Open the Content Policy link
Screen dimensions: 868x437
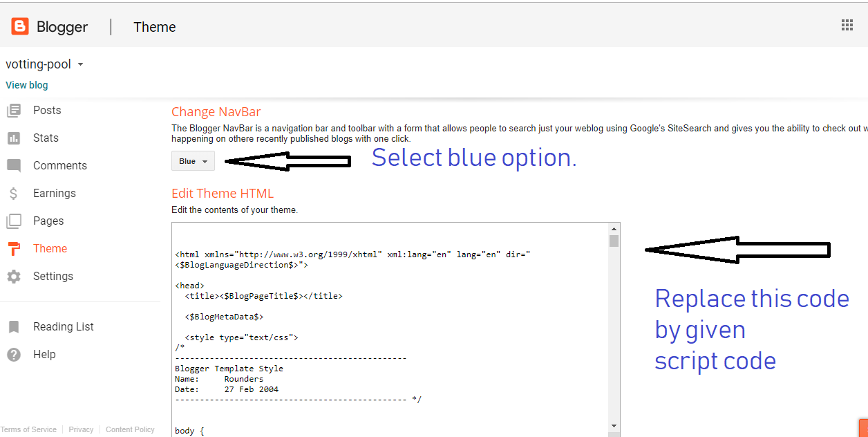130,429
